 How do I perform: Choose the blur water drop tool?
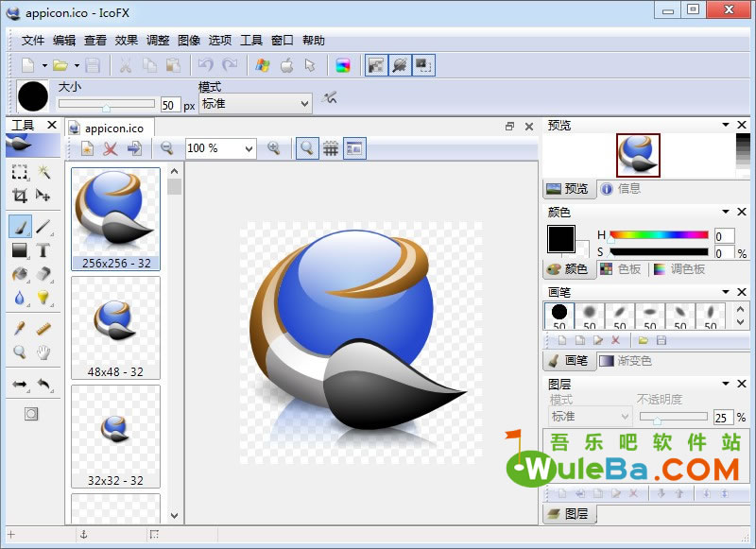(x=19, y=298)
